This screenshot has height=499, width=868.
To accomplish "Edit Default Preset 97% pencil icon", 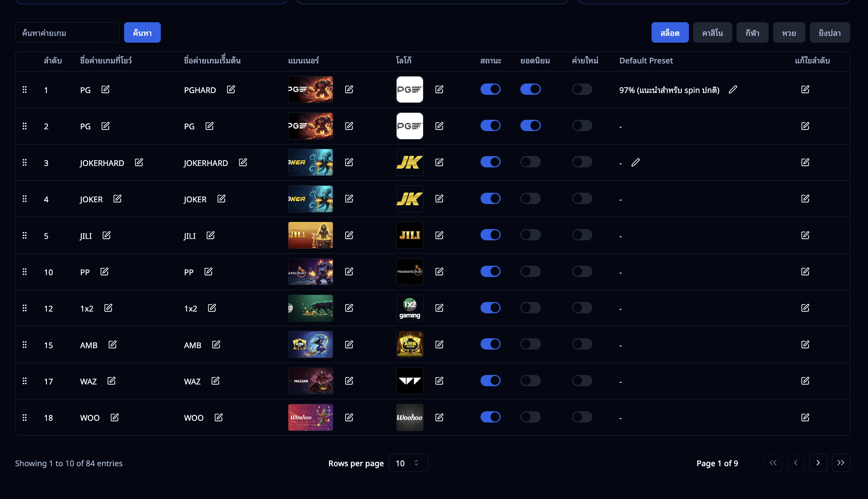I will point(733,90).
